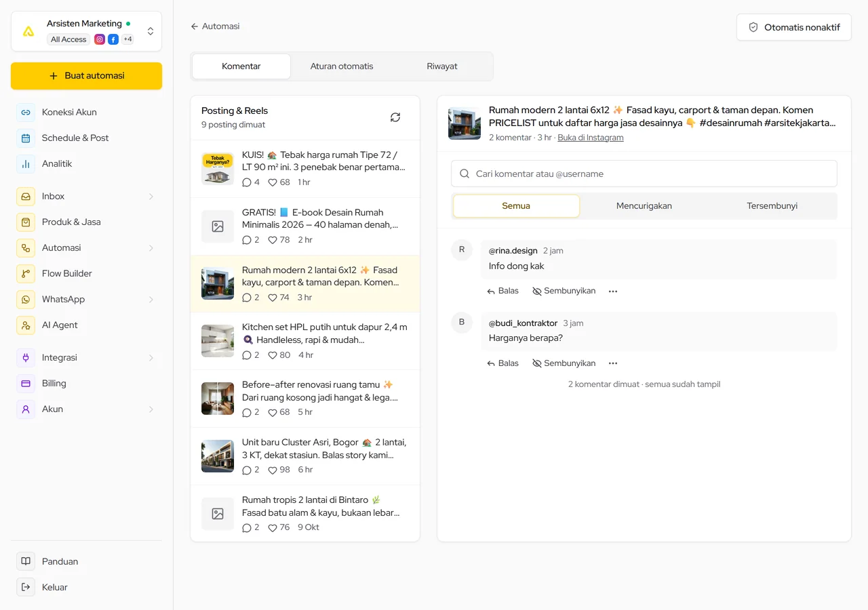Viewport: 868px width, 610px height.
Task: Open the workspace switcher chevrons
Action: [x=151, y=31]
